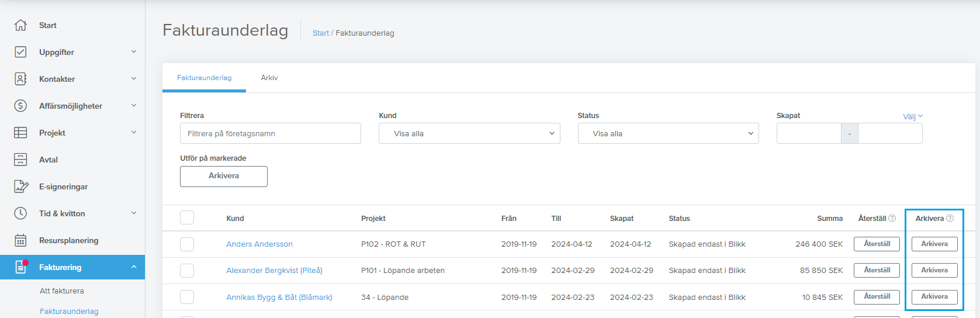Click the Uppgifter checkbox icon in sidebar
The height and width of the screenshot is (318, 980).
tap(20, 52)
